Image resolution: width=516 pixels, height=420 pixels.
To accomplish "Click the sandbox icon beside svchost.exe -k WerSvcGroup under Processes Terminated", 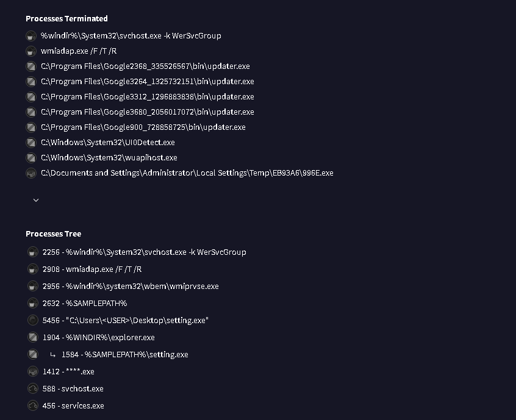I will coord(31,36).
